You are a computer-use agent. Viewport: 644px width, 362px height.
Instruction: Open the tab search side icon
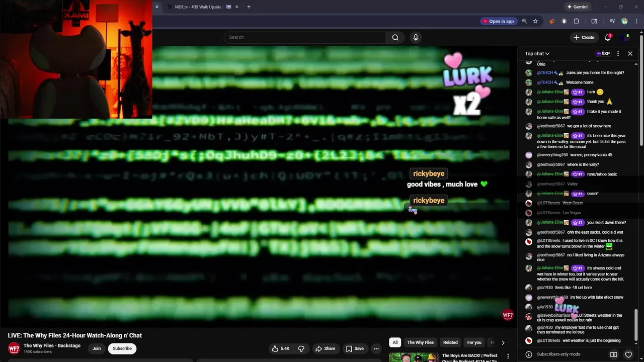[594, 21]
